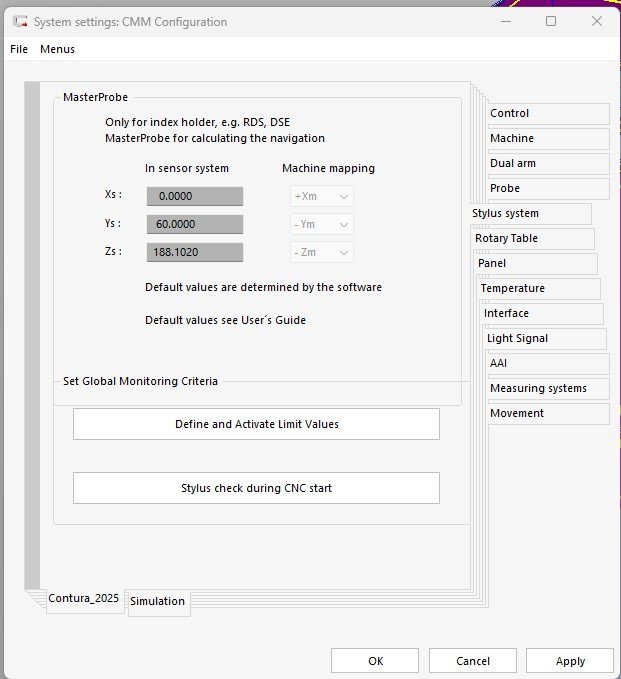This screenshot has width=621, height=679.
Task: Switch to the Control tab
Action: [x=546, y=114]
